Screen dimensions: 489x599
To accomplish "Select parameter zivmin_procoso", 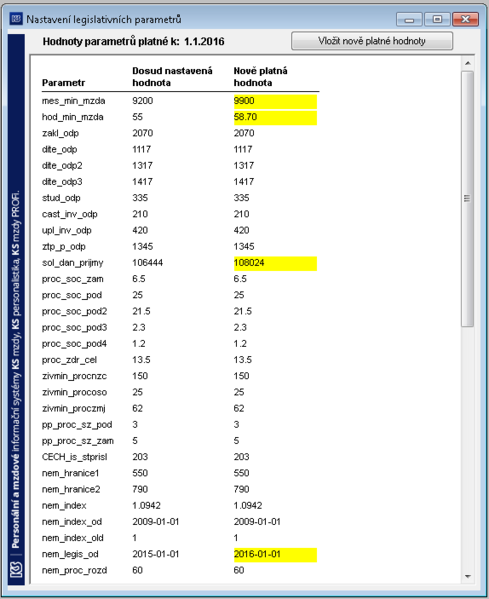I will tap(74, 392).
